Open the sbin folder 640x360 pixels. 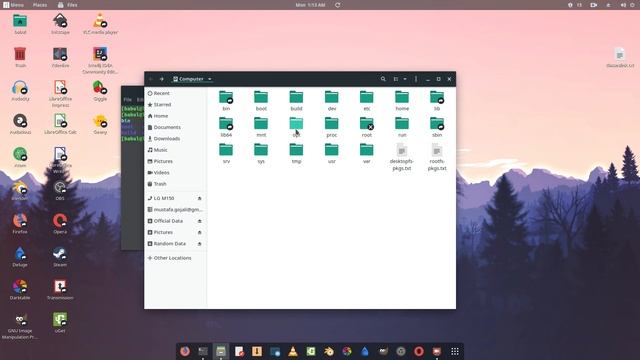pyautogui.click(x=437, y=127)
